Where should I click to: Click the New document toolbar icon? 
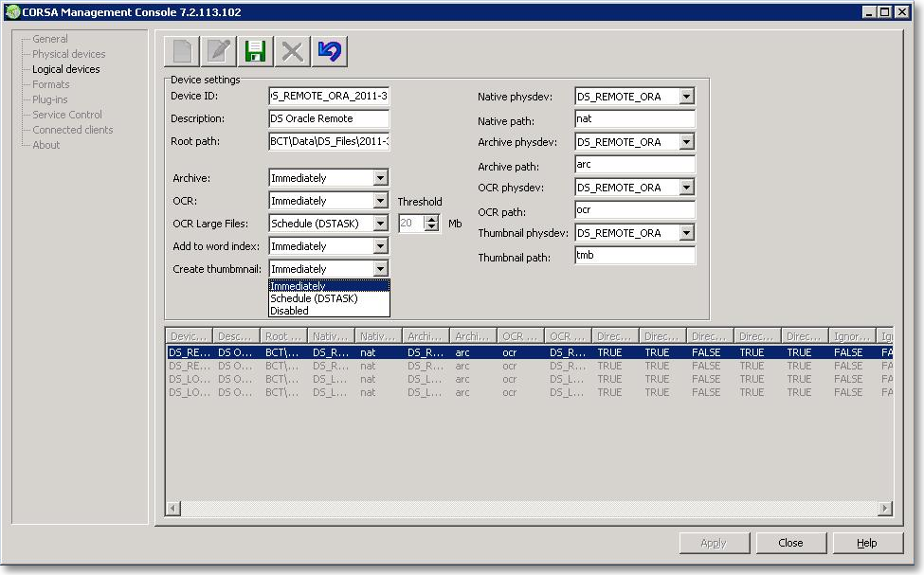pos(182,51)
